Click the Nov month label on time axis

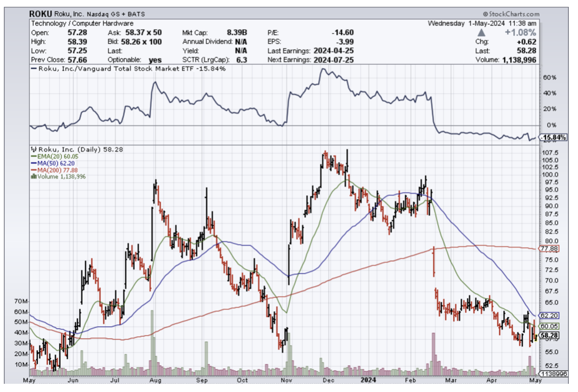pos(287,380)
